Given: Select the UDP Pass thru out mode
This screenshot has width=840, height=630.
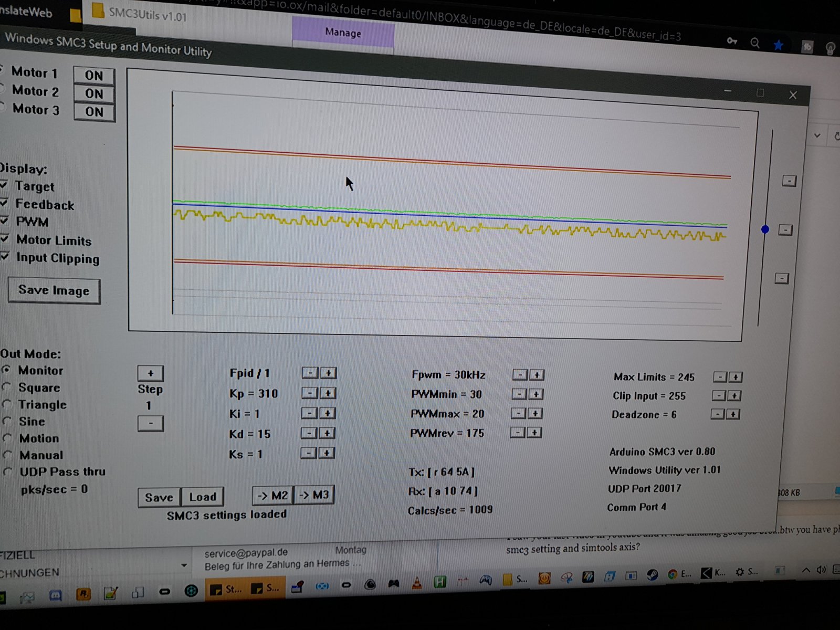Looking at the screenshot, I should point(7,471).
